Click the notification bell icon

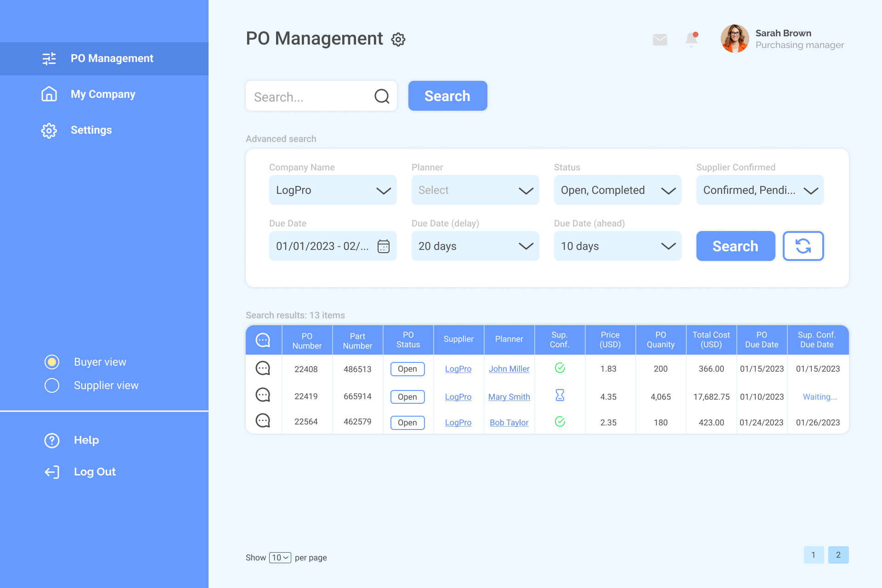point(691,40)
